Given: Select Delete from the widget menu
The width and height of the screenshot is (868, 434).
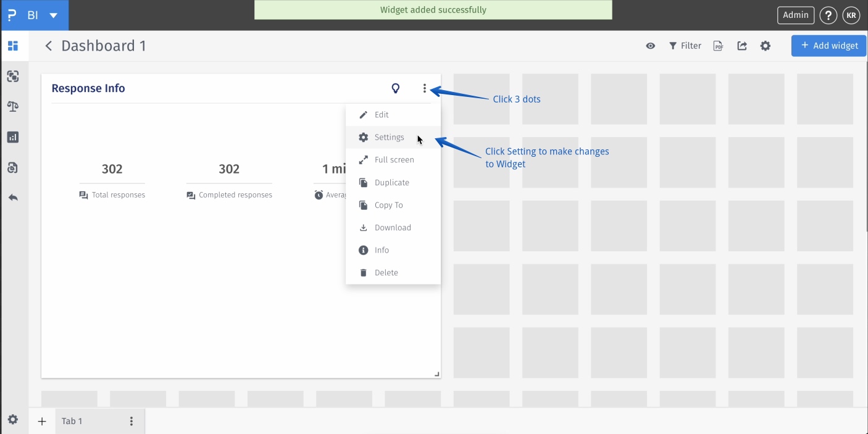Looking at the screenshot, I should 386,273.
